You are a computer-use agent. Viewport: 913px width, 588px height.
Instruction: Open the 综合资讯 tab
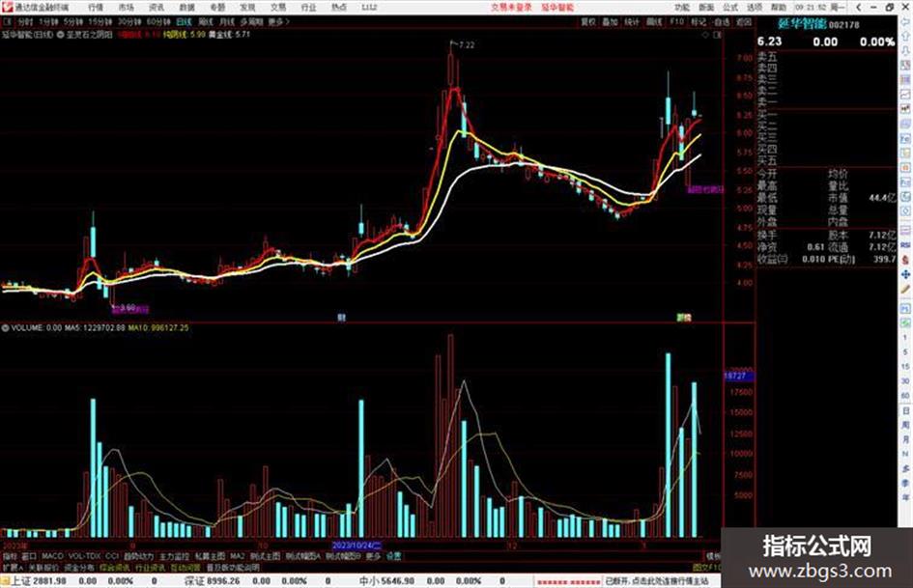[x=115, y=568]
